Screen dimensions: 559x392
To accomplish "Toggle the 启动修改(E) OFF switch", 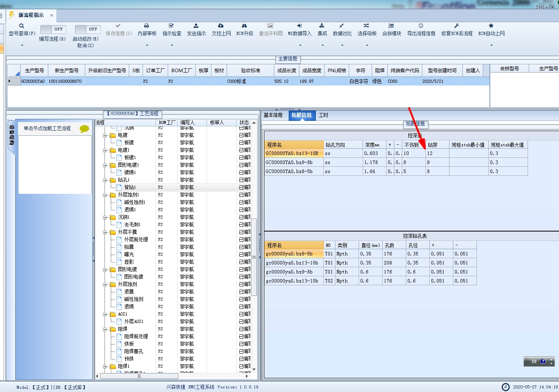I will click(x=88, y=29).
